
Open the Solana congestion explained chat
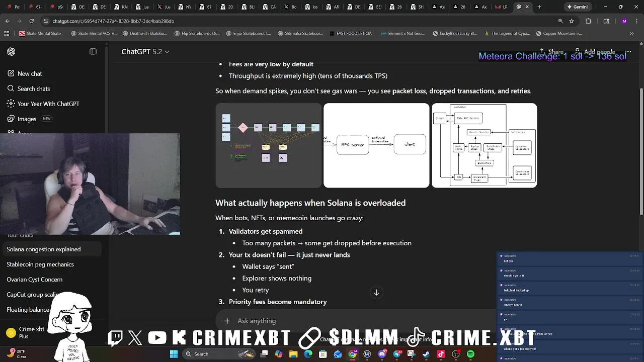click(x=52, y=249)
